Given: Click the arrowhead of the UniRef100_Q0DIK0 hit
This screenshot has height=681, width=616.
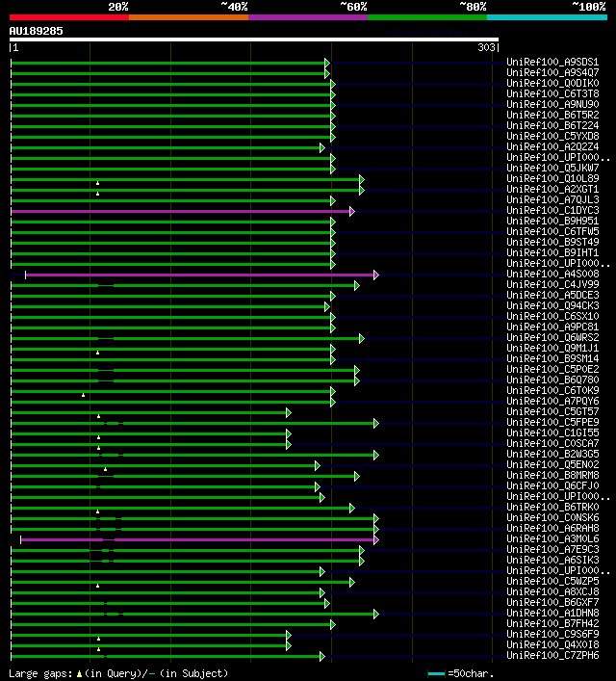Looking at the screenshot, I should 333,84.
